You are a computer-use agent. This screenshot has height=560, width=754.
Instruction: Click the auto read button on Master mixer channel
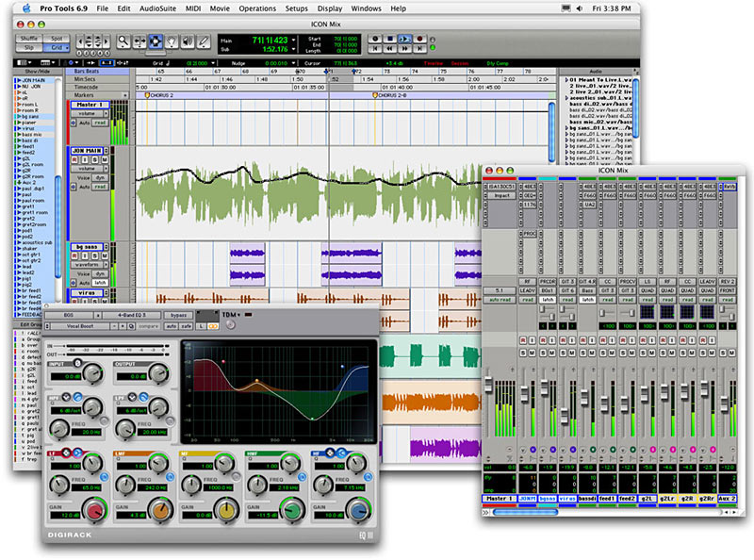500,300
